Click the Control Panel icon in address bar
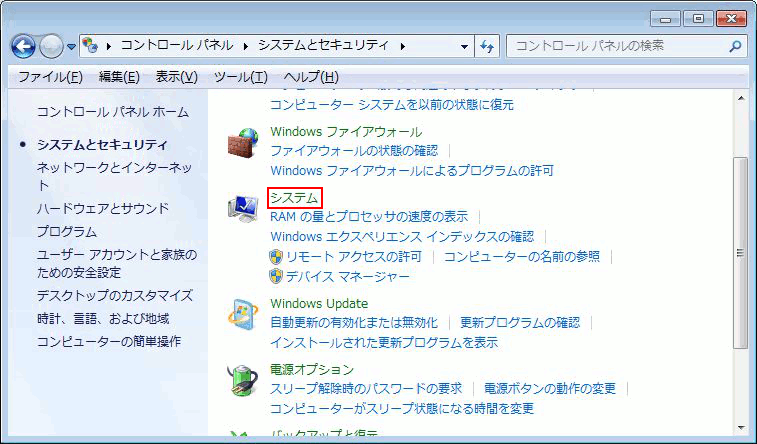The width and height of the screenshot is (757, 444). coord(91,46)
